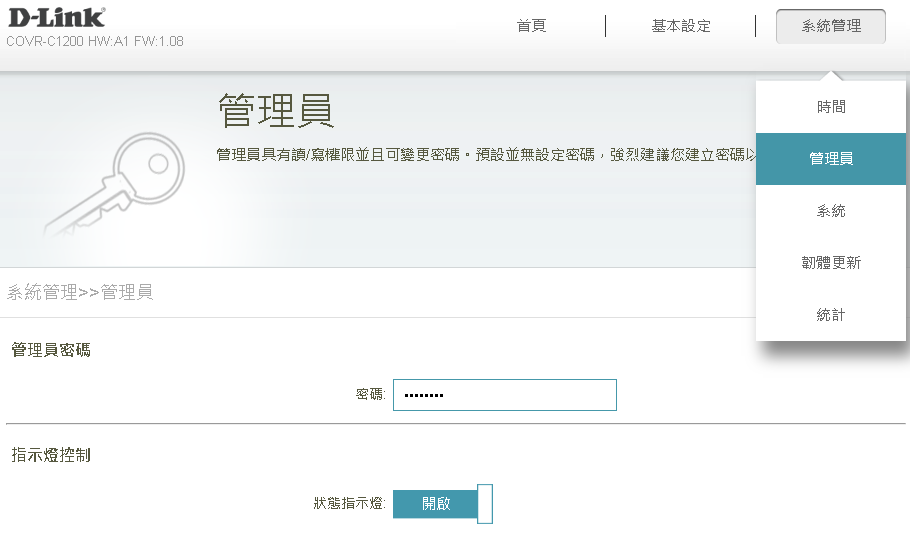Toggle the 狀態指示燈 switch off

pyautogui.click(x=443, y=504)
